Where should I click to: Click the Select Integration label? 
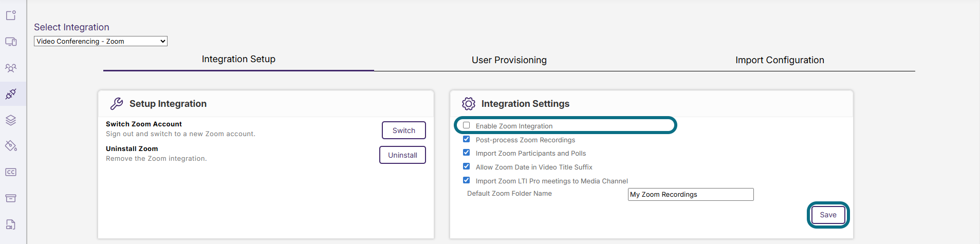pyautogui.click(x=71, y=27)
